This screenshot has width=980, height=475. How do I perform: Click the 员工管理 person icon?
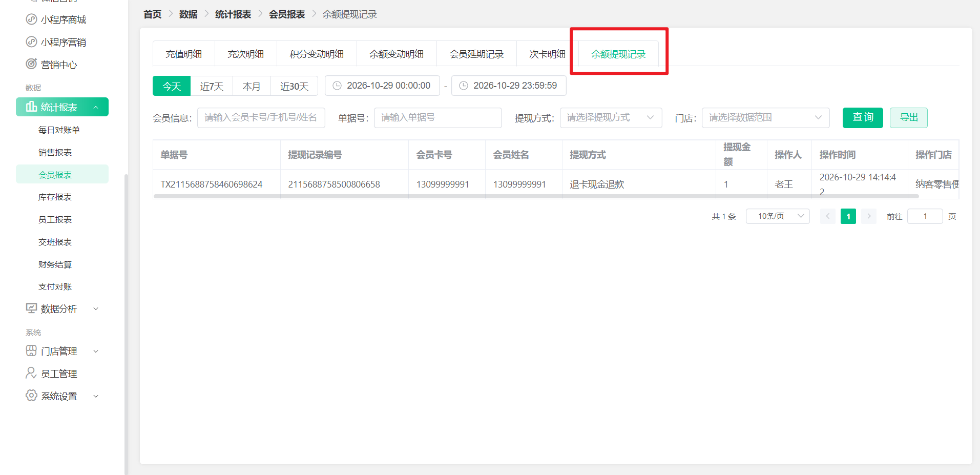31,373
